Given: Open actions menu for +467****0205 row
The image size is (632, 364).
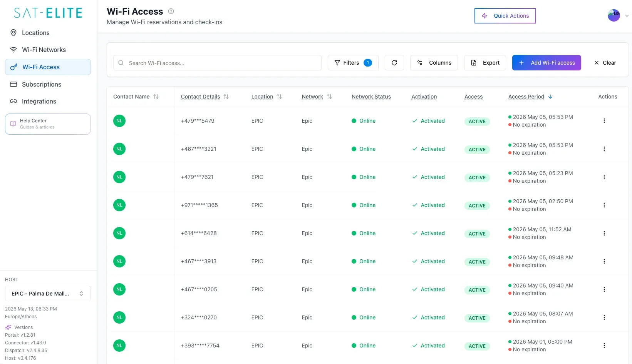Looking at the screenshot, I should coord(604,289).
